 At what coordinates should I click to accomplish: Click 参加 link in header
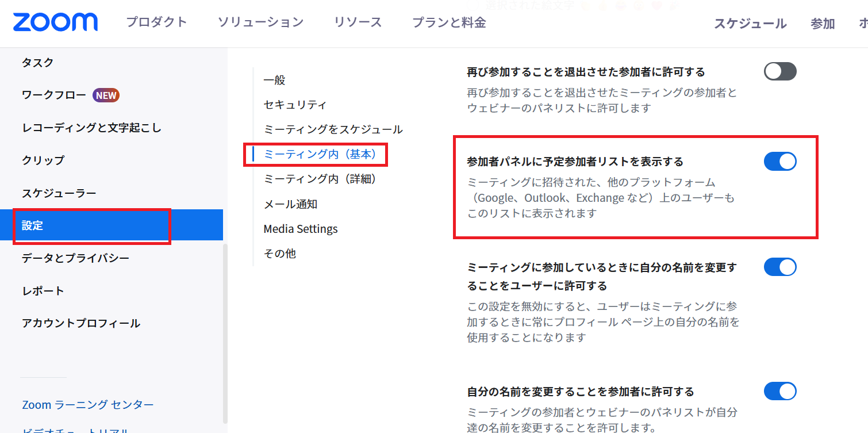pyautogui.click(x=823, y=24)
